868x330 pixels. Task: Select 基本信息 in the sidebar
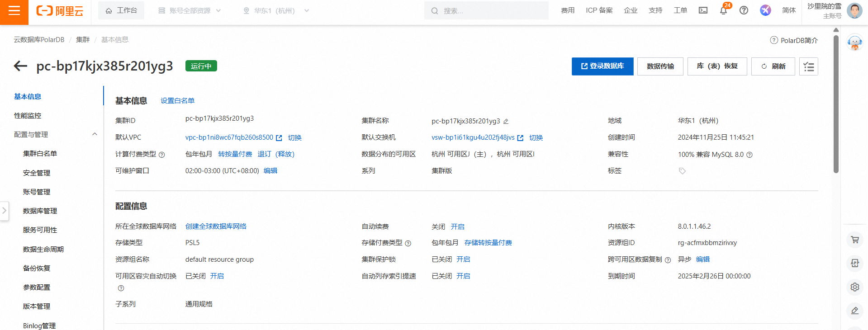tap(28, 96)
